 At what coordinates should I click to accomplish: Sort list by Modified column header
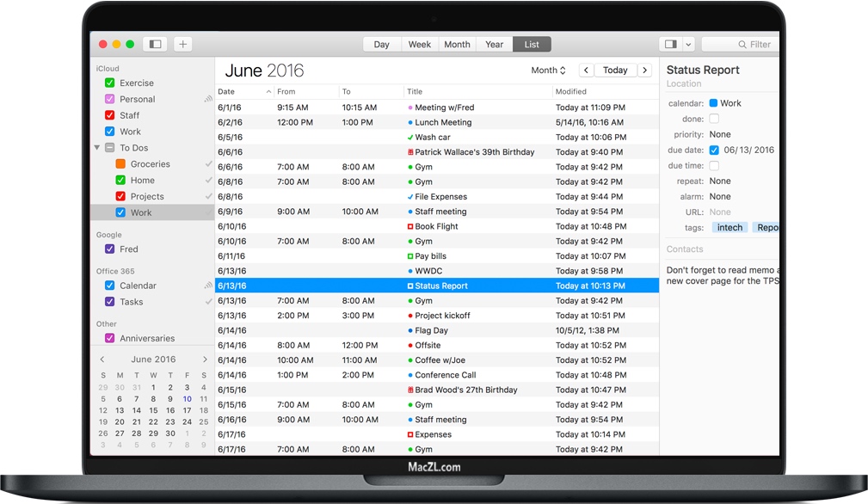click(x=606, y=91)
